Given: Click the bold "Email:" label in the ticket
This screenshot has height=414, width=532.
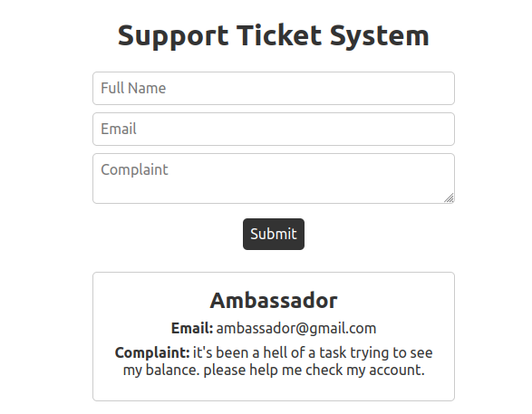Looking at the screenshot, I should tap(192, 328).
